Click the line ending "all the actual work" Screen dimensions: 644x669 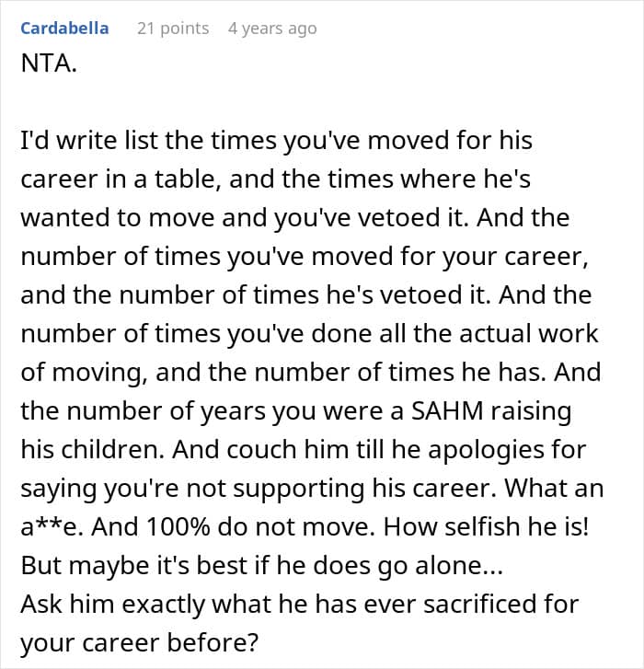309,335
